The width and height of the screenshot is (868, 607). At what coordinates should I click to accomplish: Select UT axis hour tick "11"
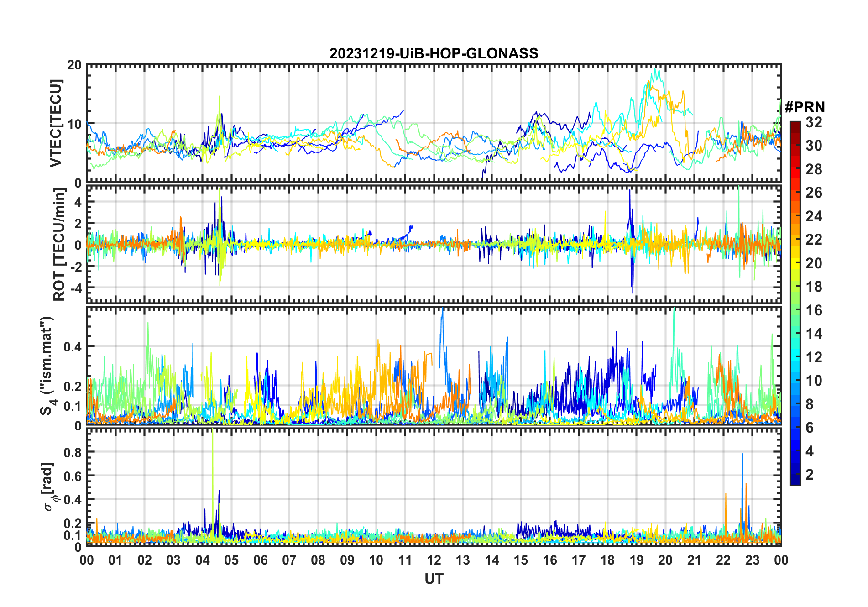[405, 560]
